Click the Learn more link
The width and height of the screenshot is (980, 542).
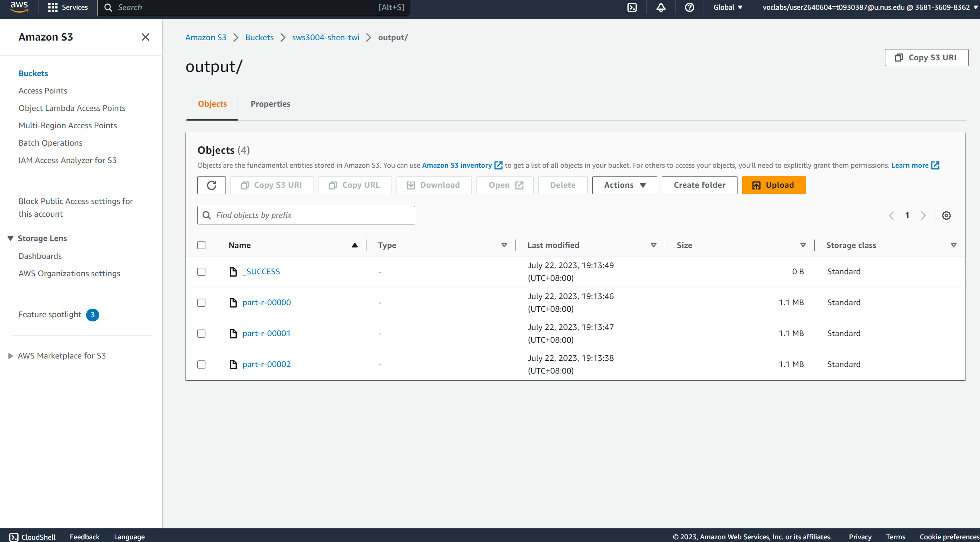910,165
